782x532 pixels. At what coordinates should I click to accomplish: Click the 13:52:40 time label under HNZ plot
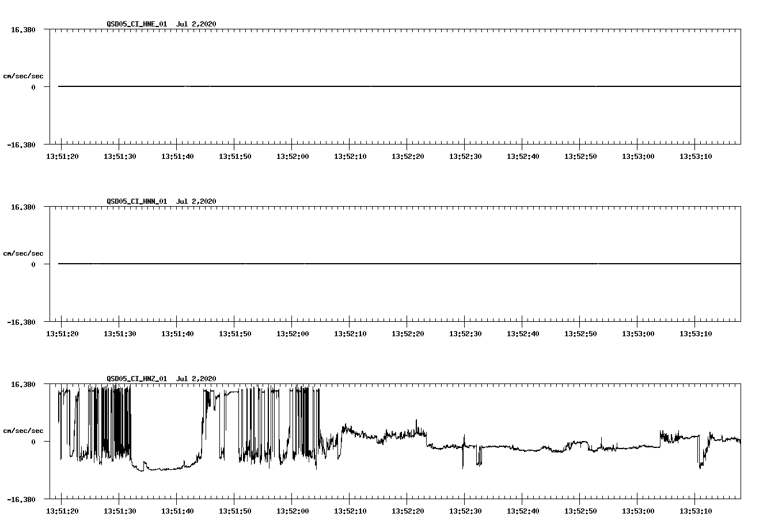(523, 511)
